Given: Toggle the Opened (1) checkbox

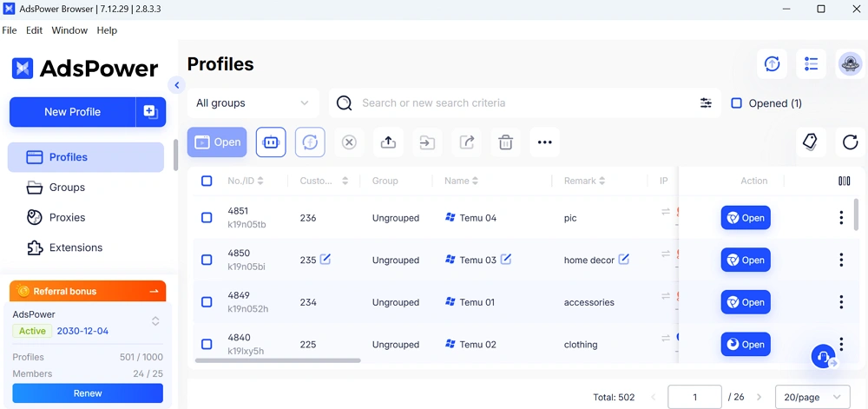Looking at the screenshot, I should coord(736,103).
